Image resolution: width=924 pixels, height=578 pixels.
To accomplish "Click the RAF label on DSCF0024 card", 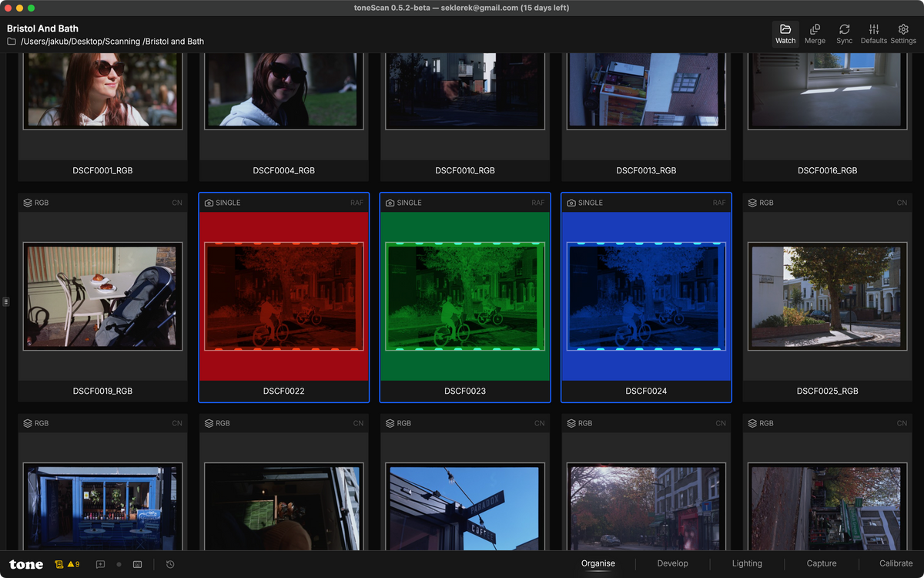I will point(719,203).
